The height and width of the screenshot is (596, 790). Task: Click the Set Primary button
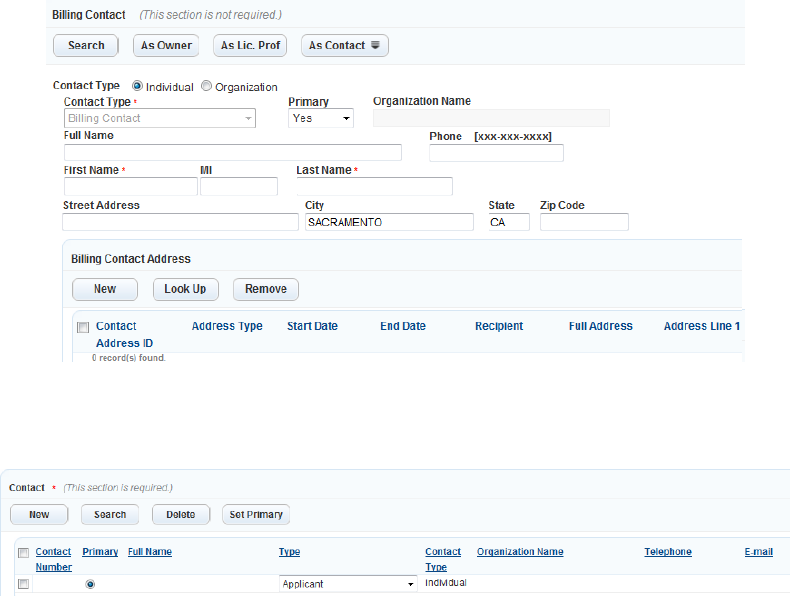(x=256, y=514)
